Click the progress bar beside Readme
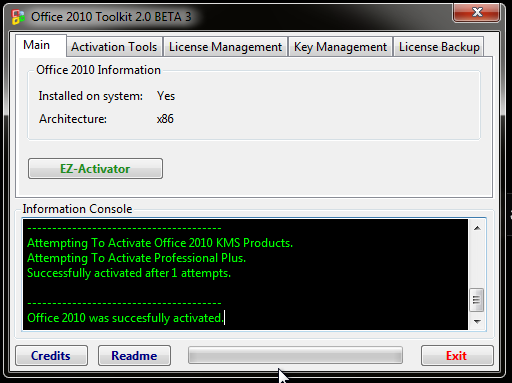512x383 pixels. point(295,355)
